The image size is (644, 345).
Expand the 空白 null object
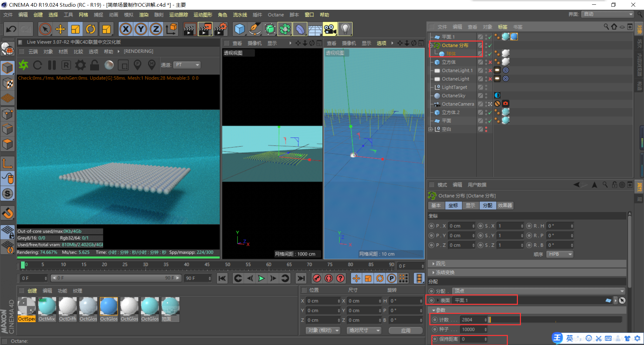431,129
